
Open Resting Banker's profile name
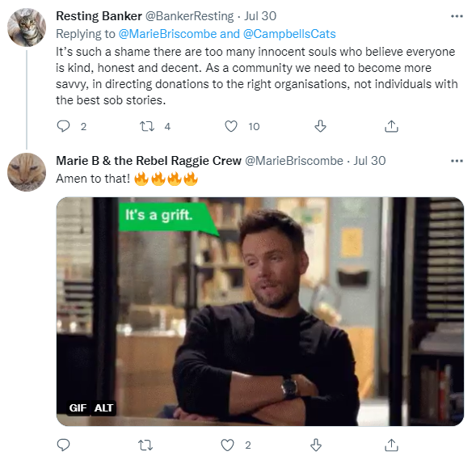(99, 16)
